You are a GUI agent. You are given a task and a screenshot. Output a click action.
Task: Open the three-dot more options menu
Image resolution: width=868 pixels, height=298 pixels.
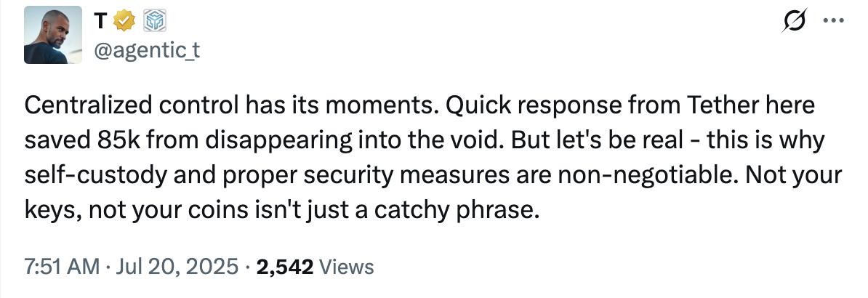pos(829,22)
